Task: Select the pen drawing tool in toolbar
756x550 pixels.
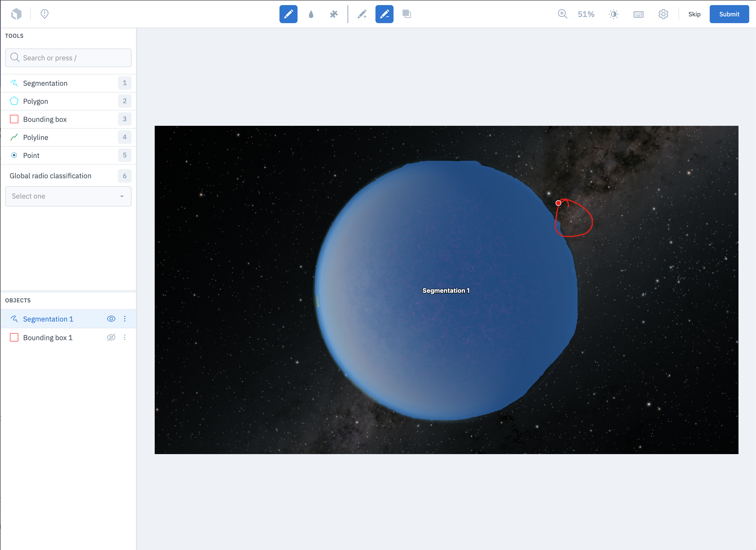Action: coord(288,14)
